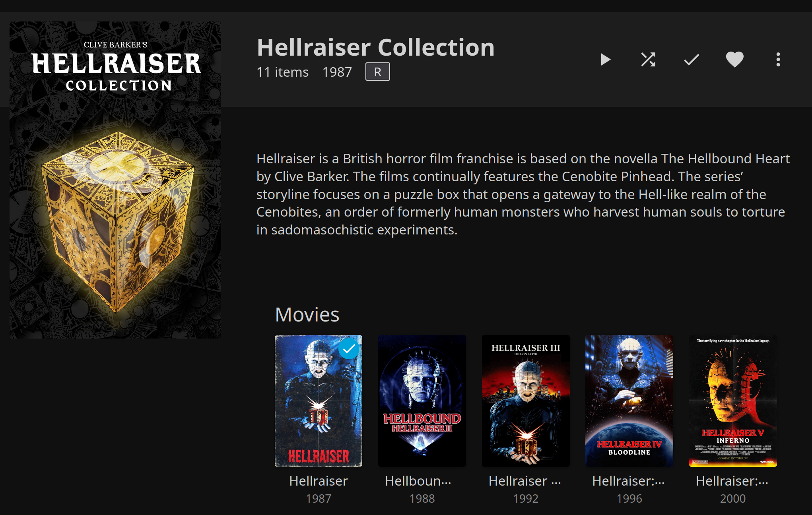This screenshot has width=812, height=515.
Task: Open Hellraiser IV Bloodline poster
Action: 629,401
